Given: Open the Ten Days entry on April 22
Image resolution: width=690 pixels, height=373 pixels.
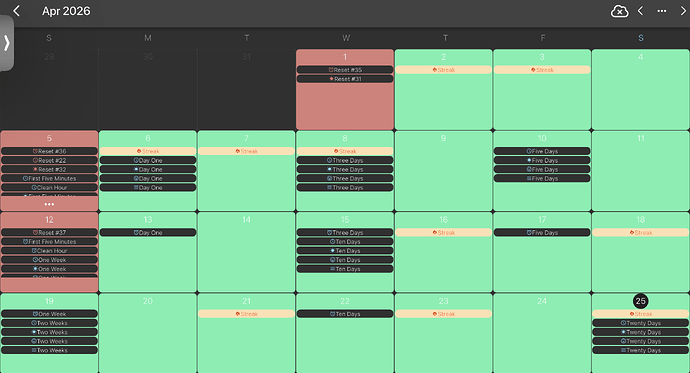Looking at the screenshot, I should [345, 314].
